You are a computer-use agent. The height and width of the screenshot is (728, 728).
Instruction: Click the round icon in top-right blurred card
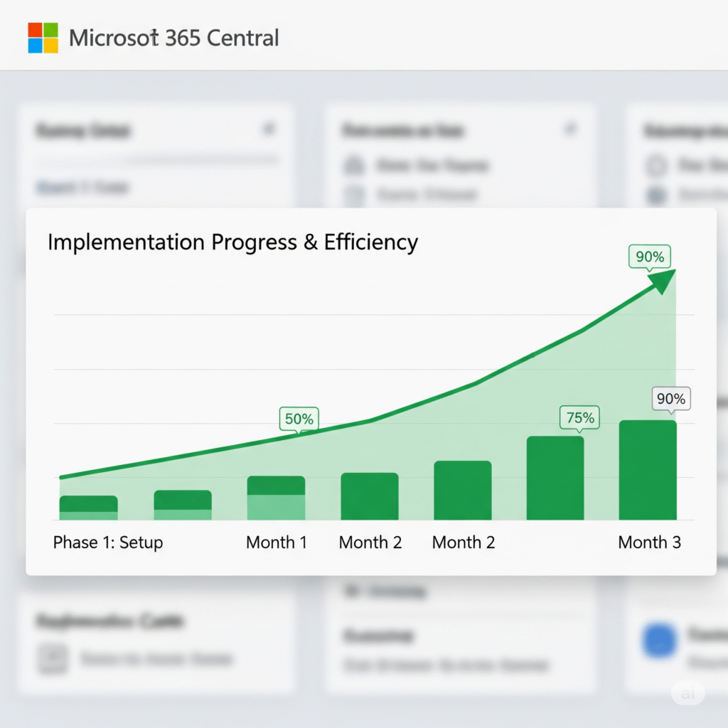point(656,165)
